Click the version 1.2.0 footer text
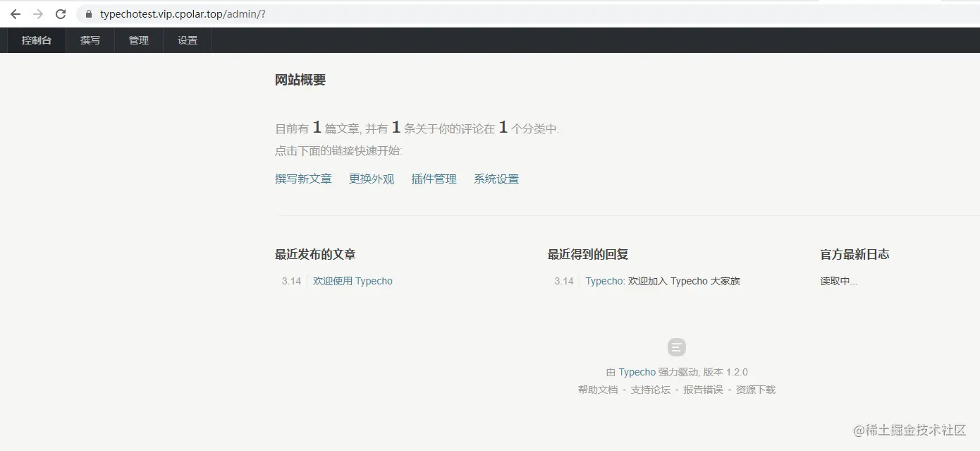This screenshot has height=451, width=980. [725, 372]
